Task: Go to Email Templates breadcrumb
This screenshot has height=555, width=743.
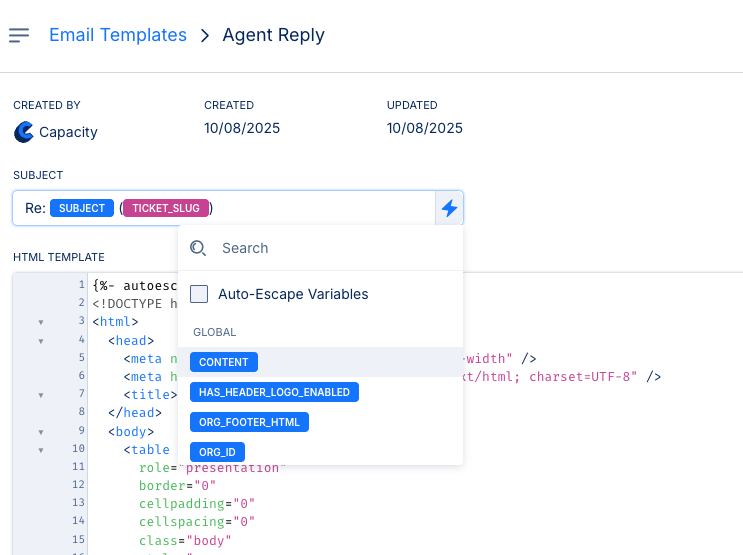Action: [118, 35]
